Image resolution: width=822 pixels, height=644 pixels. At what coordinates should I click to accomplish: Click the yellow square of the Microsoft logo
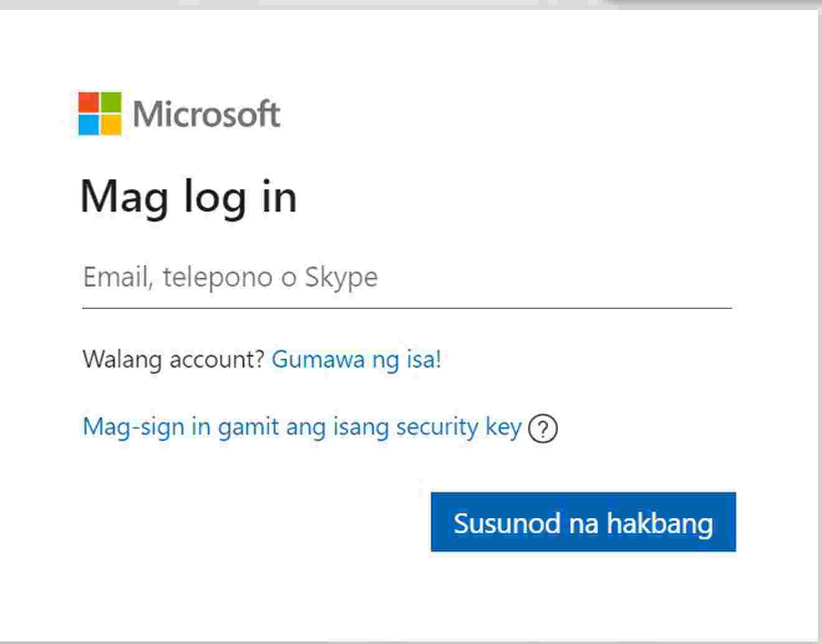(111, 124)
